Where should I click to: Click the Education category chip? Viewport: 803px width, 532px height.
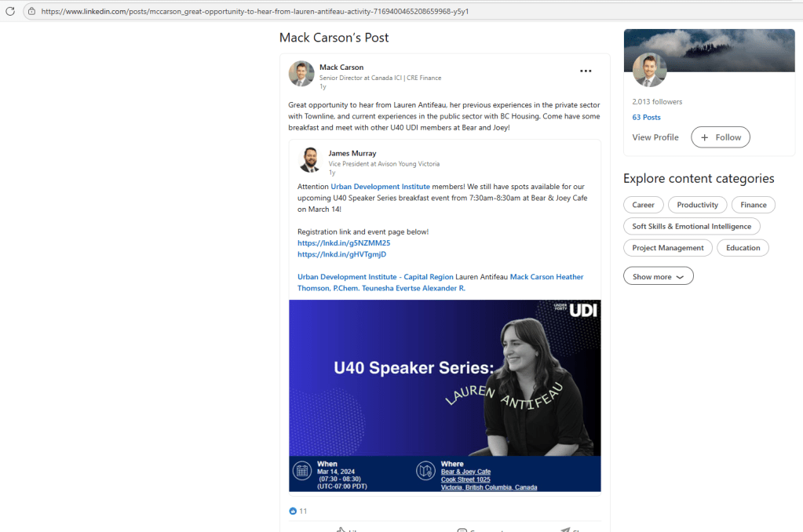pyautogui.click(x=743, y=248)
